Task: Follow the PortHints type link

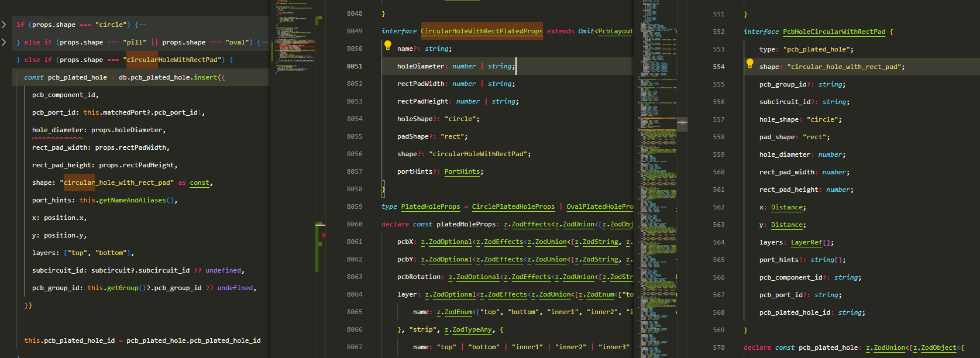Action: 462,171
